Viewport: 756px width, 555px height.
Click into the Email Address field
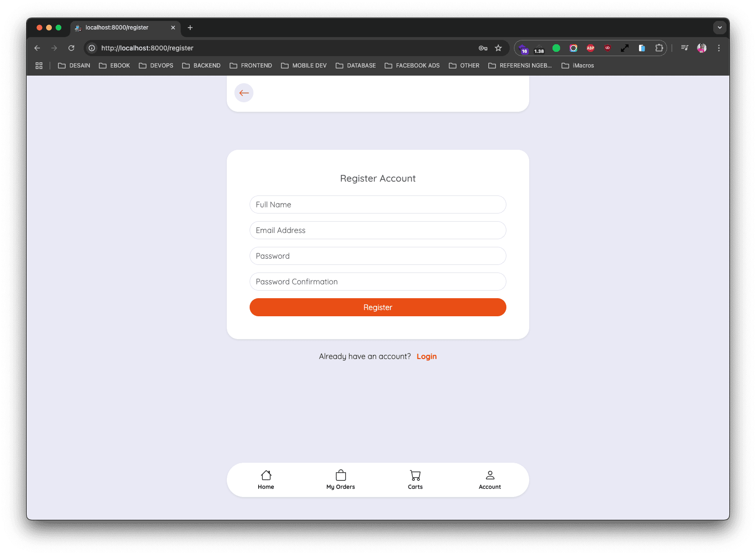click(378, 230)
